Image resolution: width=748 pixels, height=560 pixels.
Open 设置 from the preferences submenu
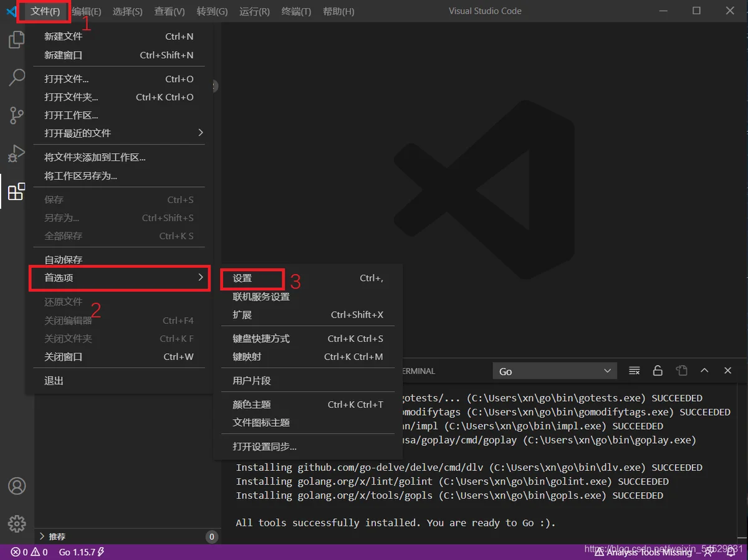(x=308, y=278)
